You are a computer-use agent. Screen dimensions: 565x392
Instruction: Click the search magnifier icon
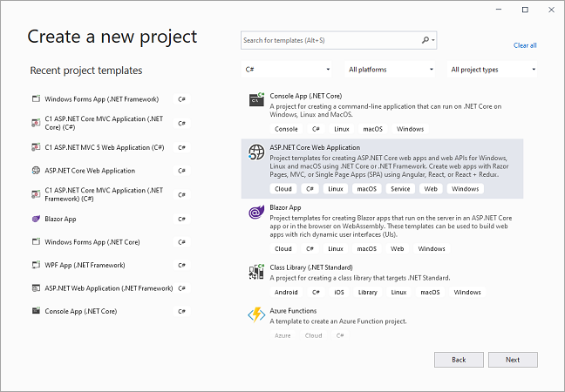[x=425, y=40]
